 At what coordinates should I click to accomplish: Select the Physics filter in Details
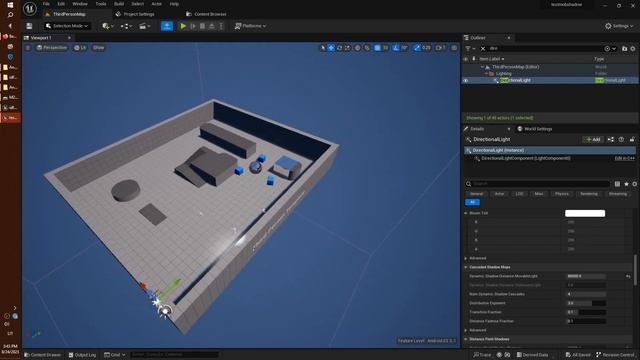pos(562,194)
